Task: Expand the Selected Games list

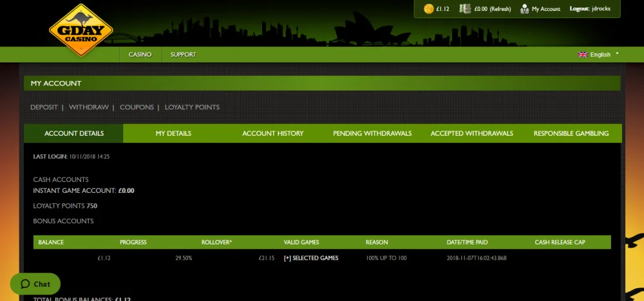Action: 311,259
